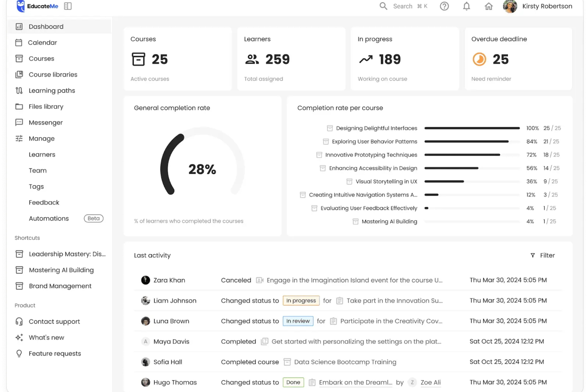
Task: Open the Kirsty Robertson profile menu
Action: (x=538, y=6)
